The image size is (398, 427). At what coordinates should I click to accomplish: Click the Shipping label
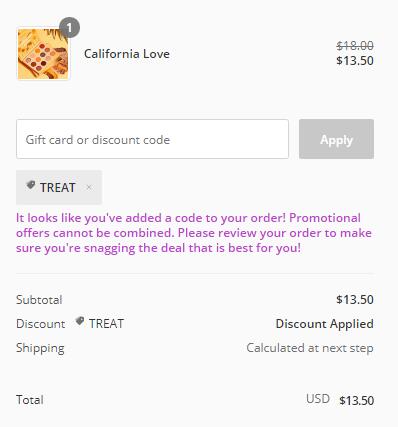[x=40, y=348]
